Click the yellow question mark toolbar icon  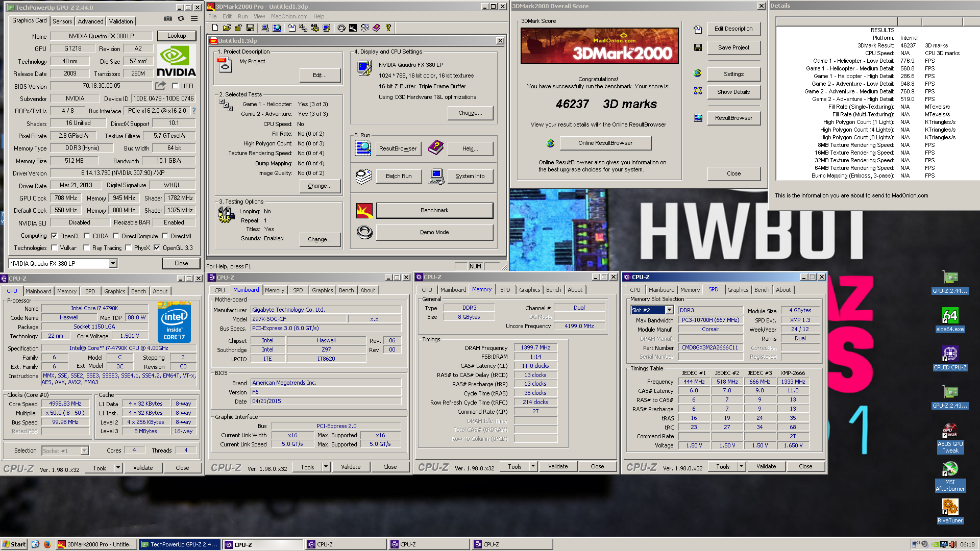point(388,28)
